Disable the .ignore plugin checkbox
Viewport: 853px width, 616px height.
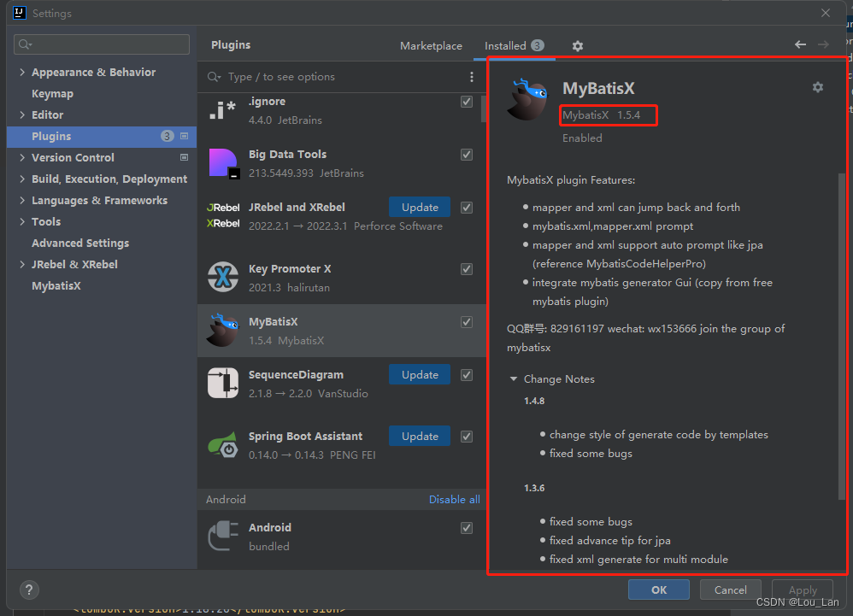tap(466, 102)
